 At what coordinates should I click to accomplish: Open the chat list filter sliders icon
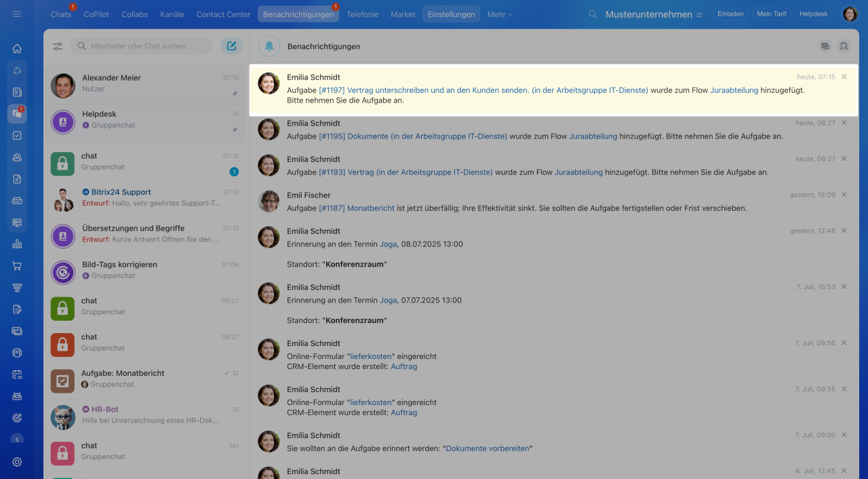tap(58, 46)
